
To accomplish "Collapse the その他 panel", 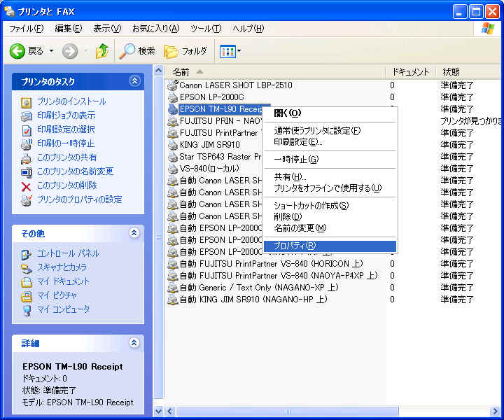I will pyautogui.click(x=134, y=232).
